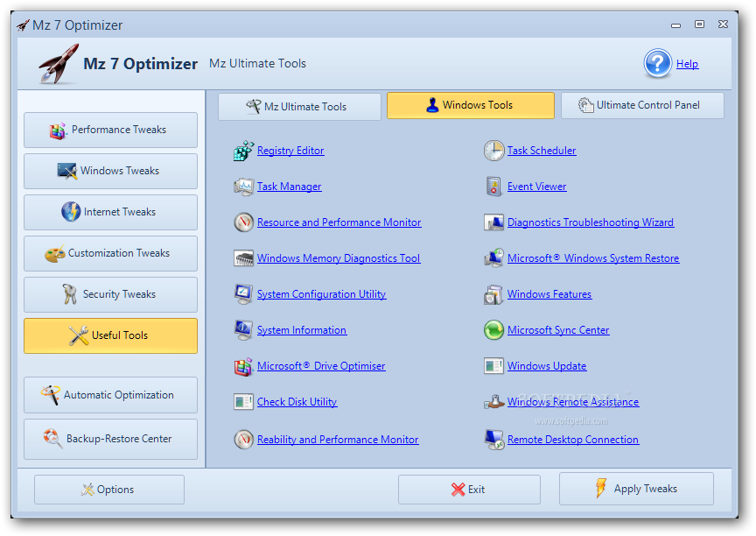Click the green Microsoft Sync Center icon
This screenshot has height=536, width=756.
pyautogui.click(x=493, y=330)
